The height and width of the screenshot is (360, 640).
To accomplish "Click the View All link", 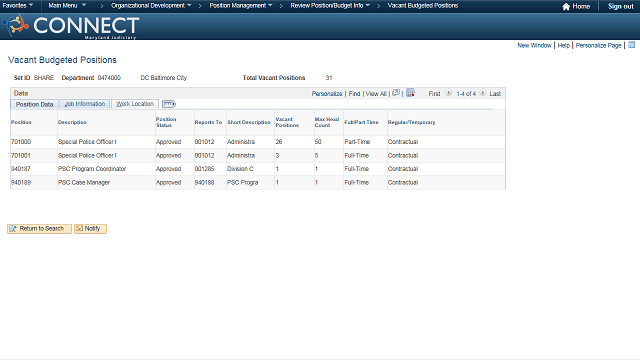I will click(x=376, y=93).
